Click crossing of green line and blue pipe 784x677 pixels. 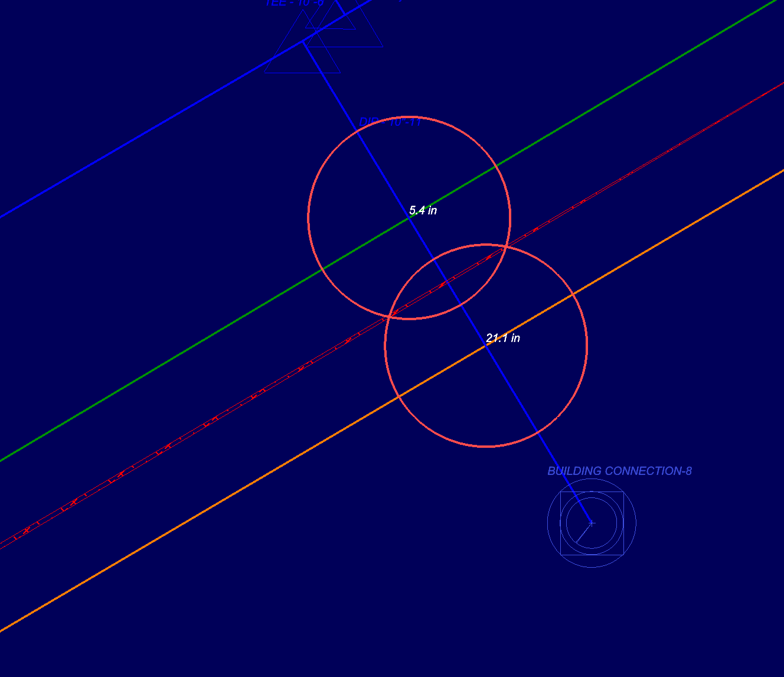[409, 218]
